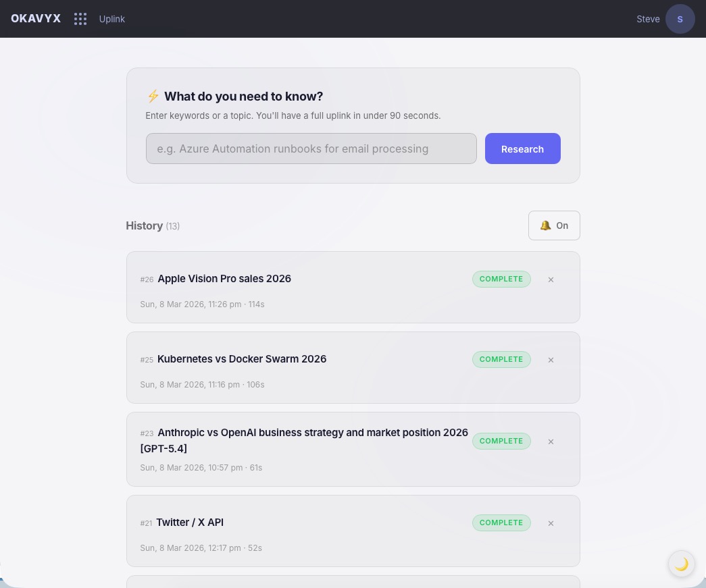Viewport: 706px width, 588px height.
Task: Focus the research topic input field
Action: [x=311, y=149]
